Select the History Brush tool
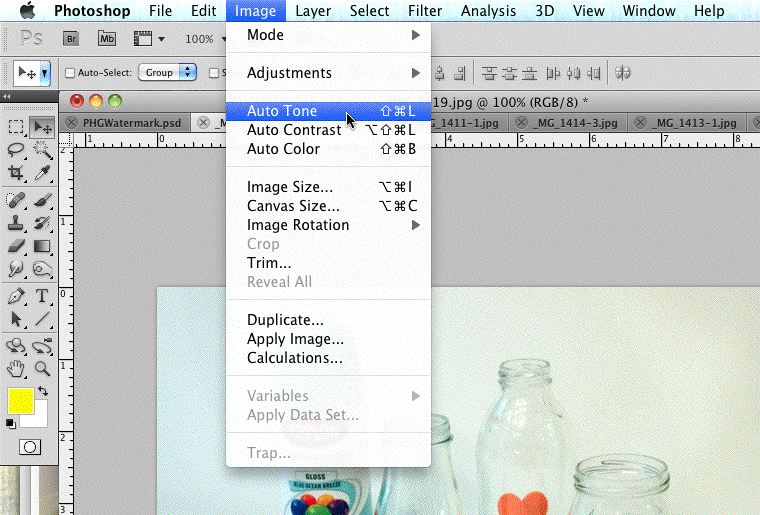This screenshot has width=760, height=515. pos(42,223)
